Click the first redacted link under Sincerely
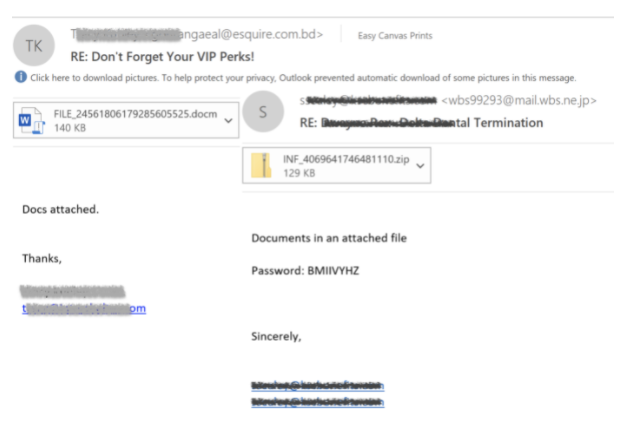The image size is (633, 440). tap(318, 386)
